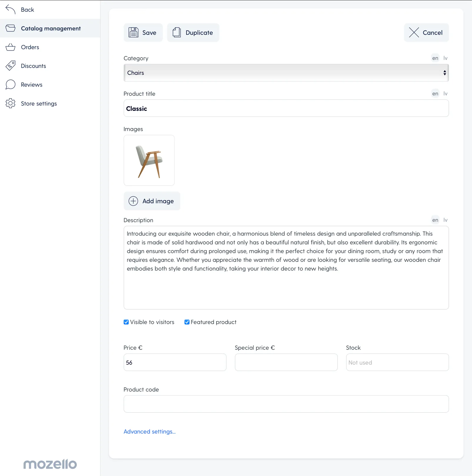This screenshot has width=472, height=476.
Task: Uncheck Visible to visitors checkbox
Action: pyautogui.click(x=126, y=322)
